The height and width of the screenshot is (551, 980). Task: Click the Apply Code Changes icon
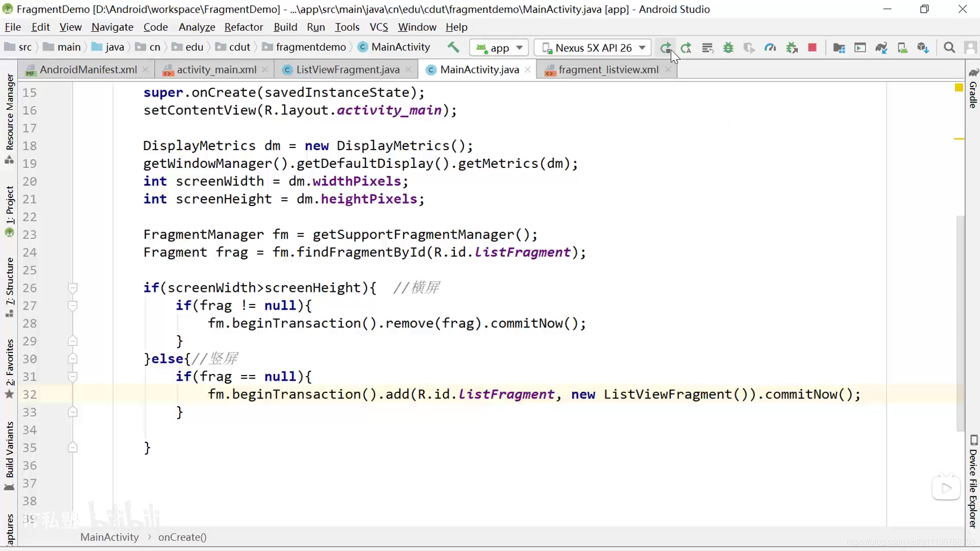coord(707,48)
